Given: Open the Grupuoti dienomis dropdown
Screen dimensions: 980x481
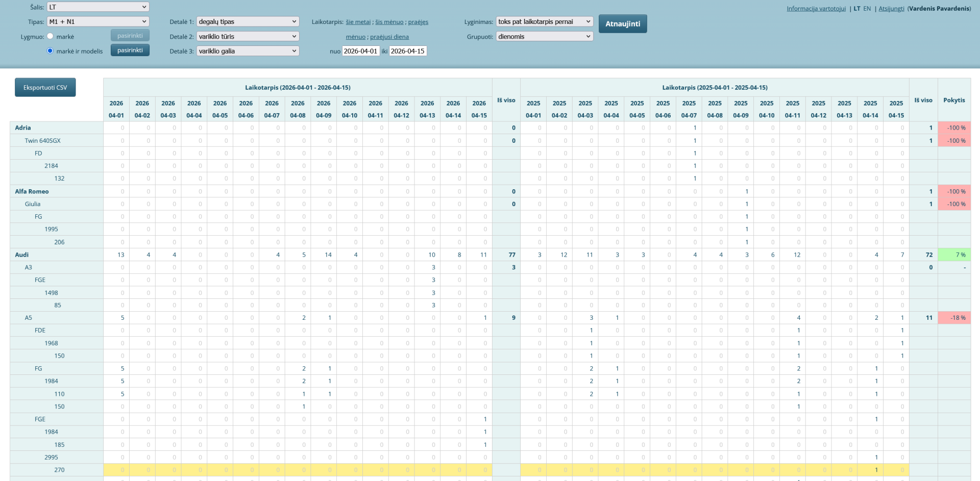Looking at the screenshot, I should point(545,36).
